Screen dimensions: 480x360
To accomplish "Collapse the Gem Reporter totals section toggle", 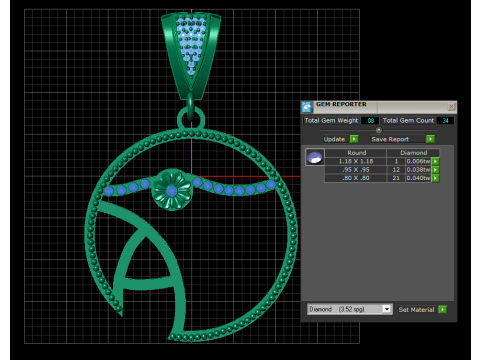I will pyautogui.click(x=379, y=130).
